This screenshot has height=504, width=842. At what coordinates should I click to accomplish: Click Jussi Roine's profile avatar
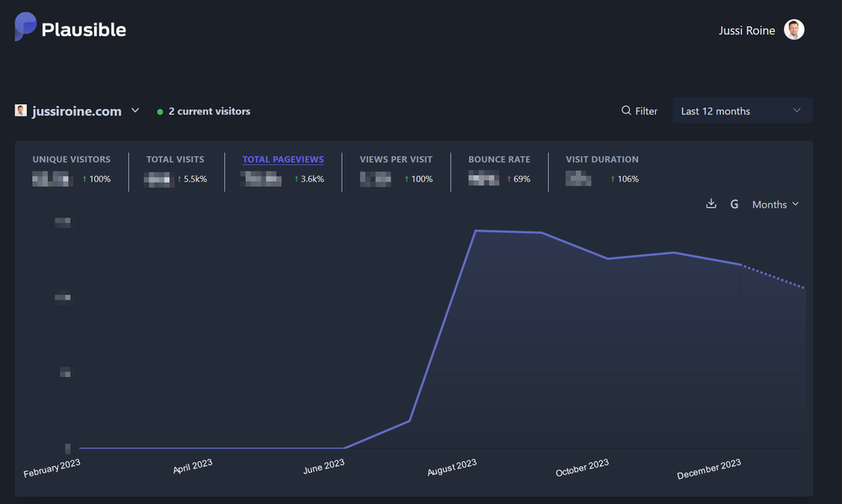click(793, 29)
